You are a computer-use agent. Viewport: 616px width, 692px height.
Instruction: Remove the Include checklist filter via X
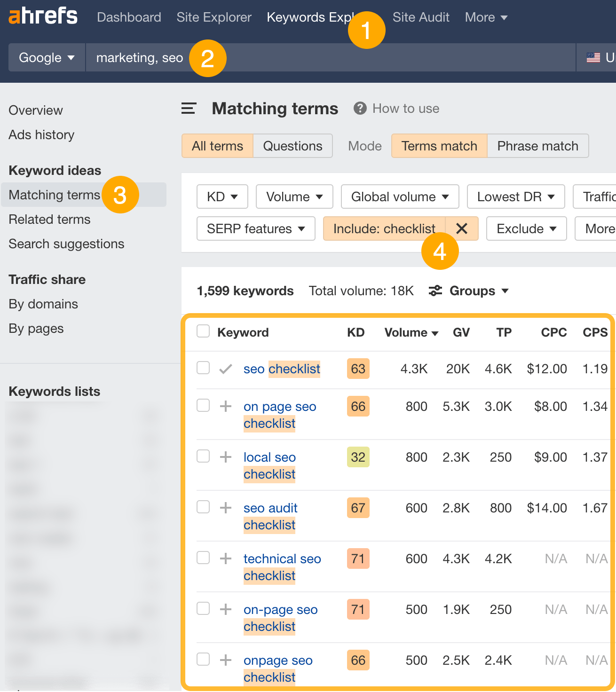462,228
